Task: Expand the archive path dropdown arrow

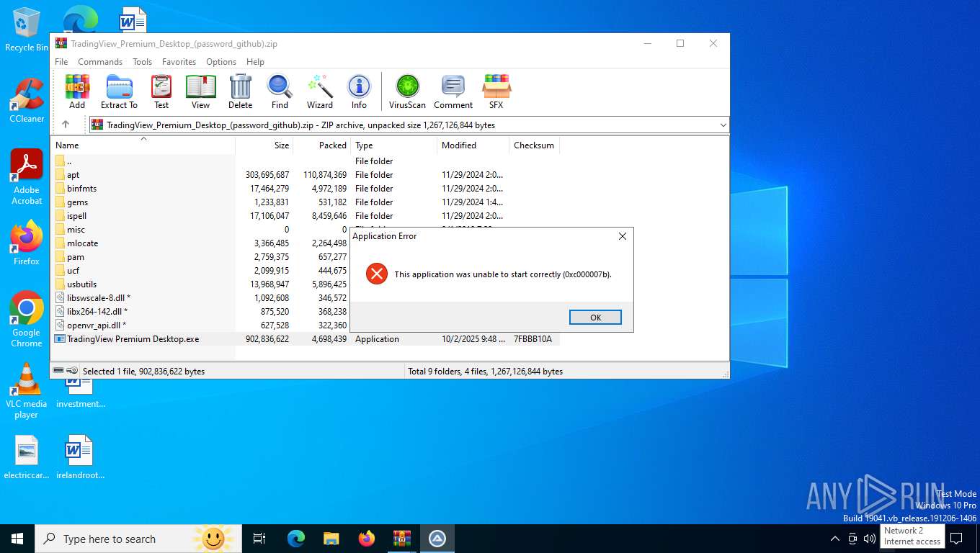Action: (x=723, y=125)
